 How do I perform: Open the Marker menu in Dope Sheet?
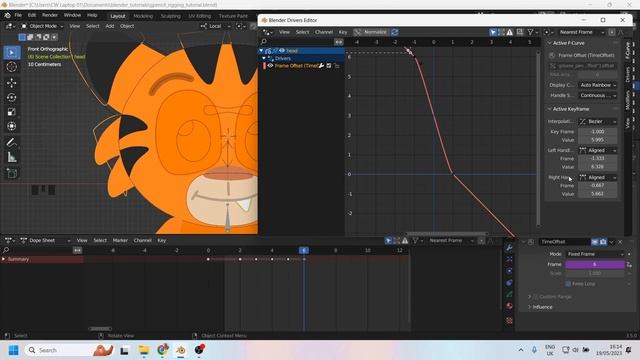[x=120, y=240]
